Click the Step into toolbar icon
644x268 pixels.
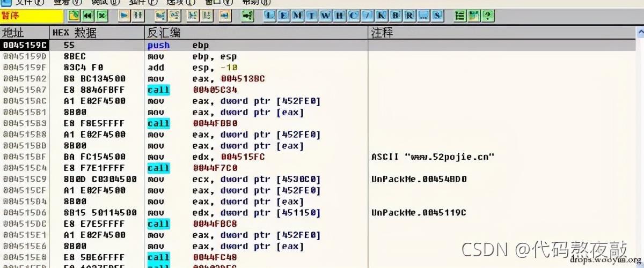160,16
